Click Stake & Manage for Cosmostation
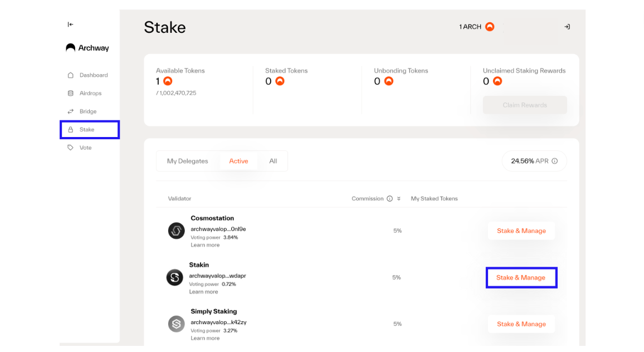The height and width of the screenshot is (352, 644). click(x=521, y=231)
